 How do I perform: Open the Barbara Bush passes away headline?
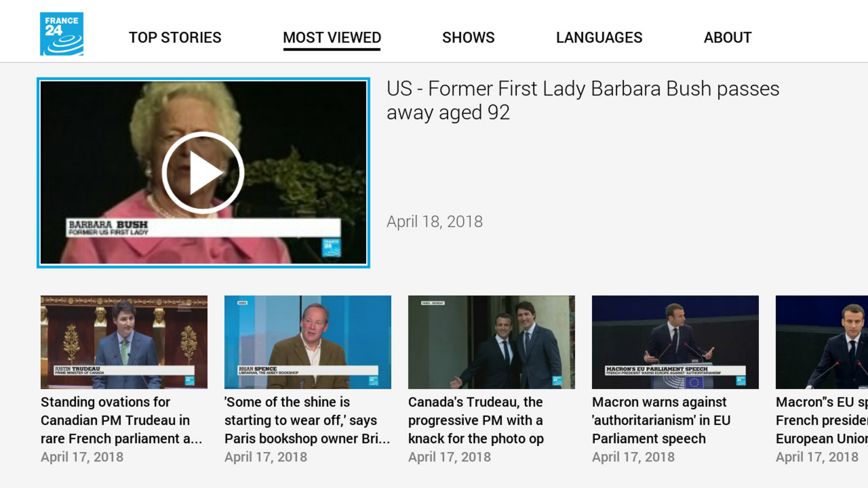[x=583, y=100]
